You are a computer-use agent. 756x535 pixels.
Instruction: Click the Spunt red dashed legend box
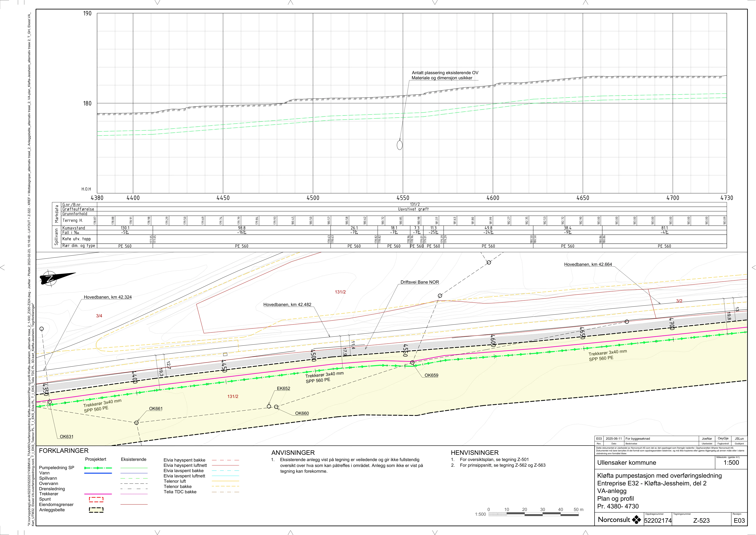[96, 499]
